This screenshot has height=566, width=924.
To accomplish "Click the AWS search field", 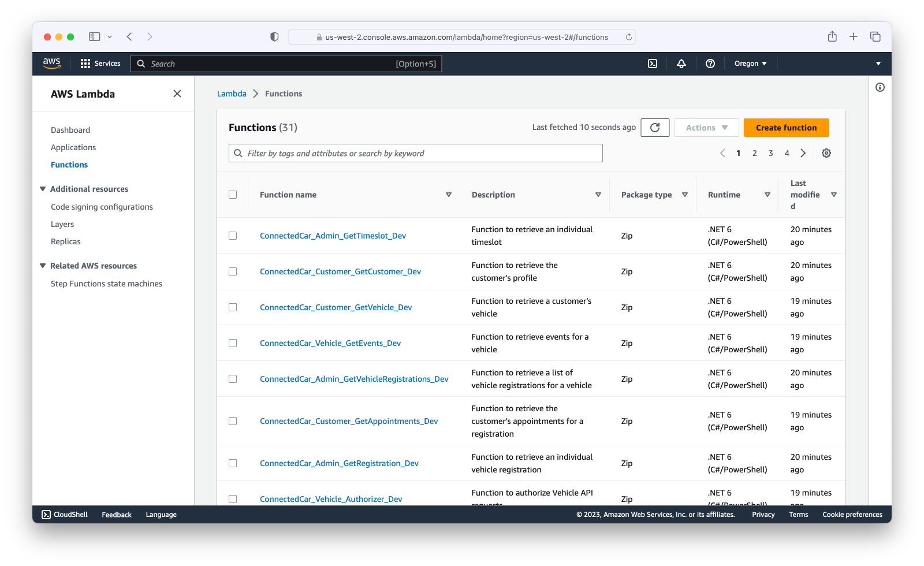I will click(286, 64).
